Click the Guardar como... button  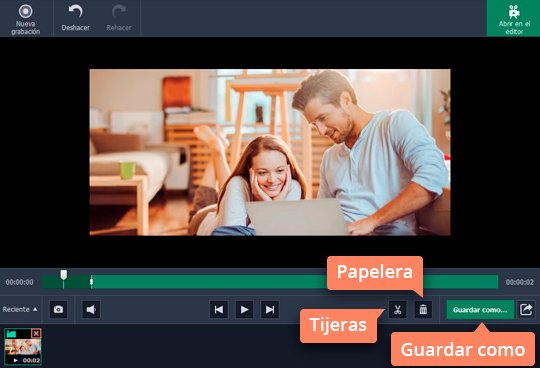(x=480, y=309)
